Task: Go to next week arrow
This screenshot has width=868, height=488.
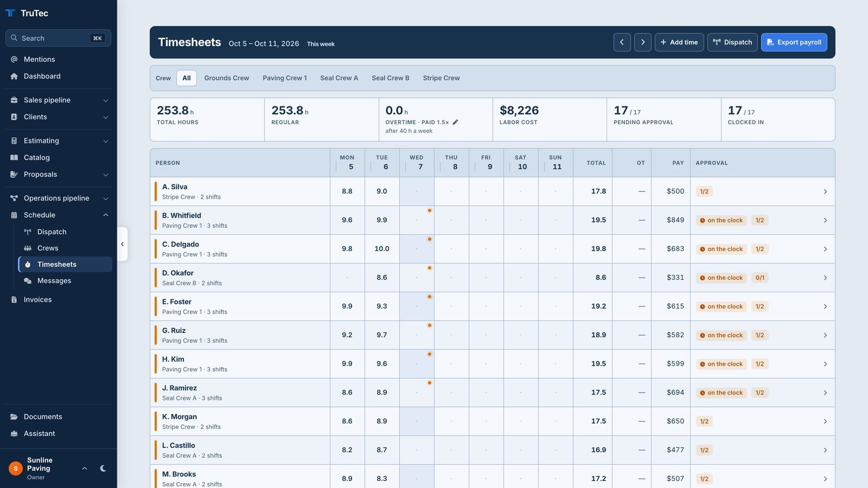Action: coord(643,42)
